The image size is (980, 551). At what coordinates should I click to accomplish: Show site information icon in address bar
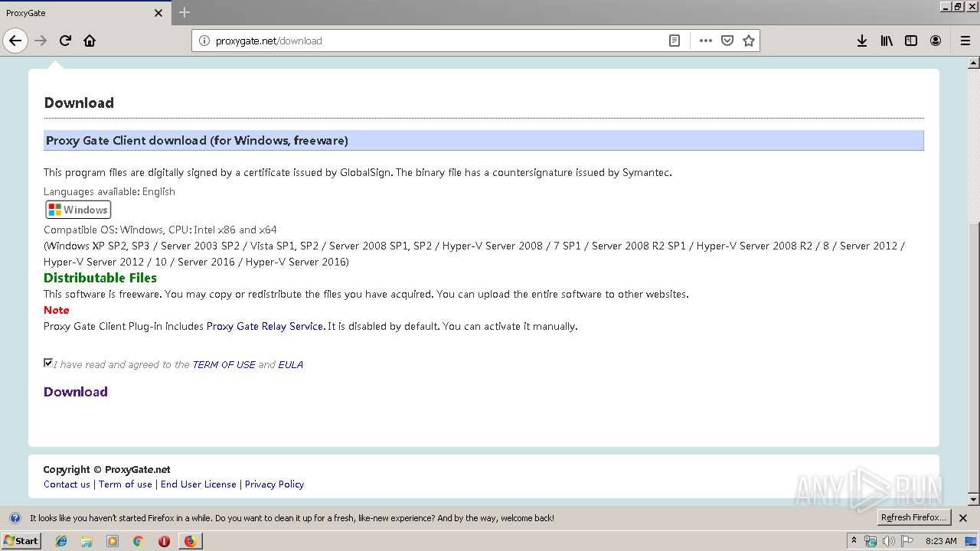click(204, 41)
